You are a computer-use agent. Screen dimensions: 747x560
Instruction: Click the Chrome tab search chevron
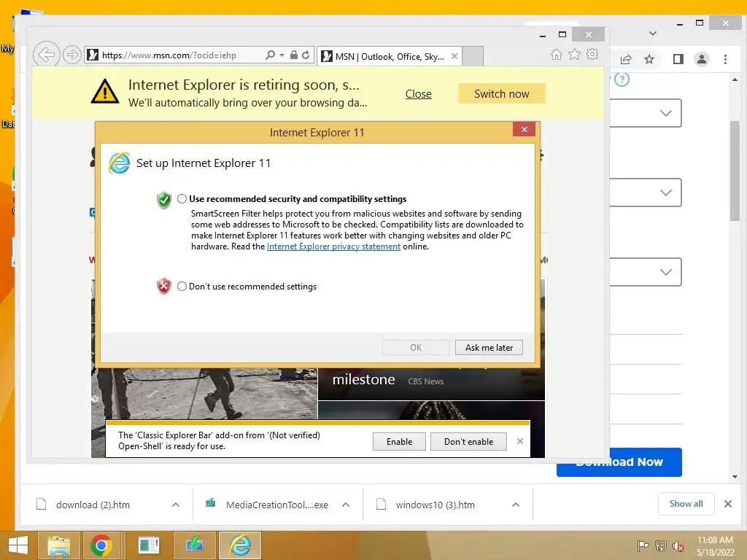pyautogui.click(x=653, y=34)
